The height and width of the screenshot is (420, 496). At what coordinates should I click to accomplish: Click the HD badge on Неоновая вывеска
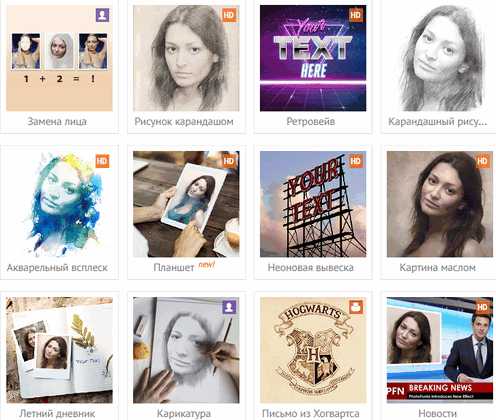click(x=356, y=161)
